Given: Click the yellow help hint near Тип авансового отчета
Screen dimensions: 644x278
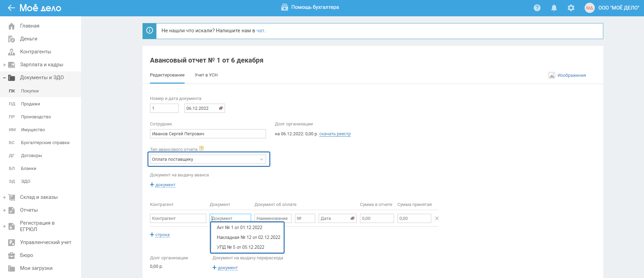Looking at the screenshot, I should coord(201,148).
